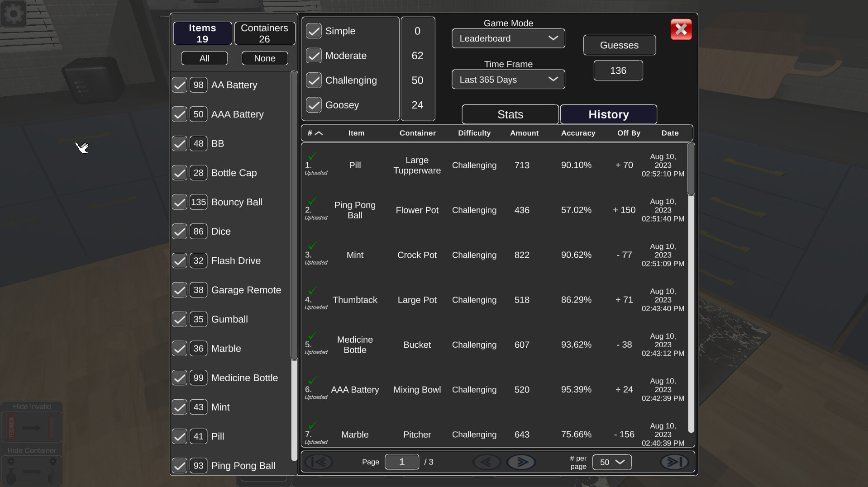Open the Last 365 Days time frame dropdown
This screenshot has width=868, height=487.
tap(508, 79)
